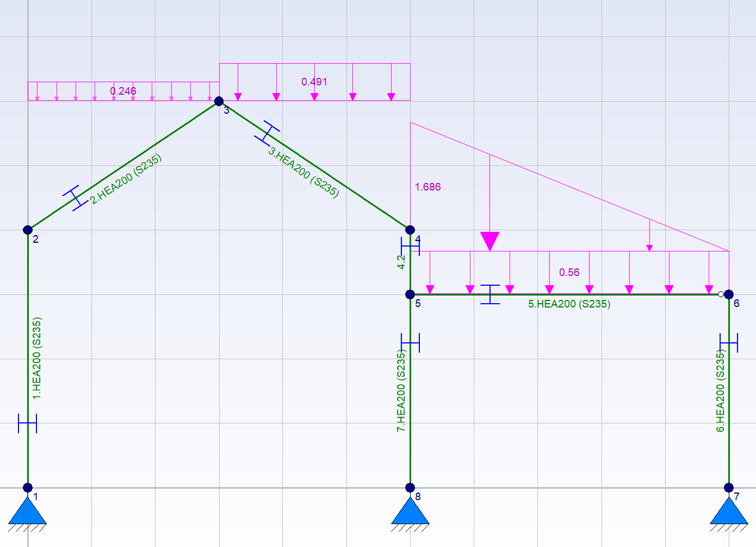The image size is (756, 547).
Task: Select the pinned support at node 7
Action: pos(729,512)
